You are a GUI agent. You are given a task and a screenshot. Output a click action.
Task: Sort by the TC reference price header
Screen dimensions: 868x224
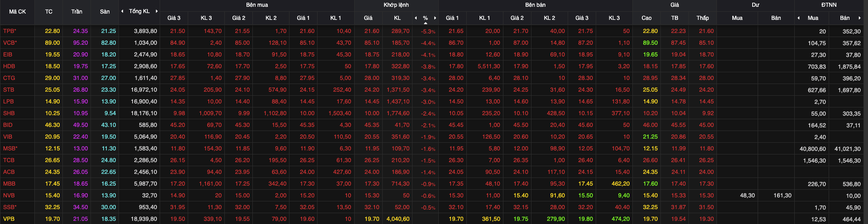pos(49,12)
